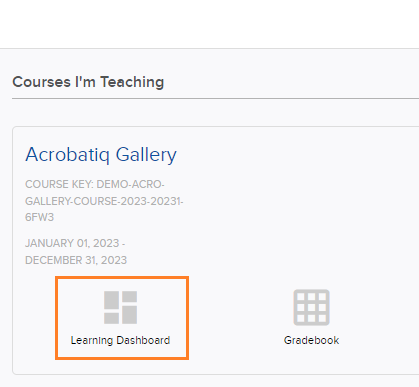Click the Gradebook text label
This screenshot has height=387, width=419.
pyautogui.click(x=311, y=340)
